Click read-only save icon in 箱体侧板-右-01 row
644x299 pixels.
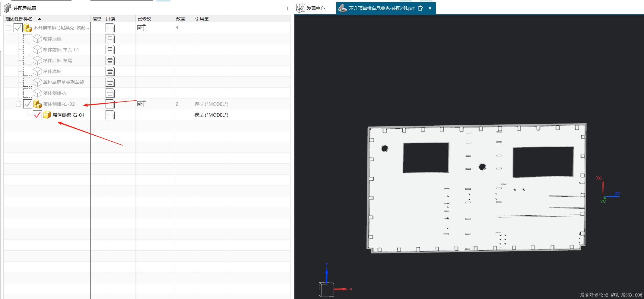(x=110, y=115)
